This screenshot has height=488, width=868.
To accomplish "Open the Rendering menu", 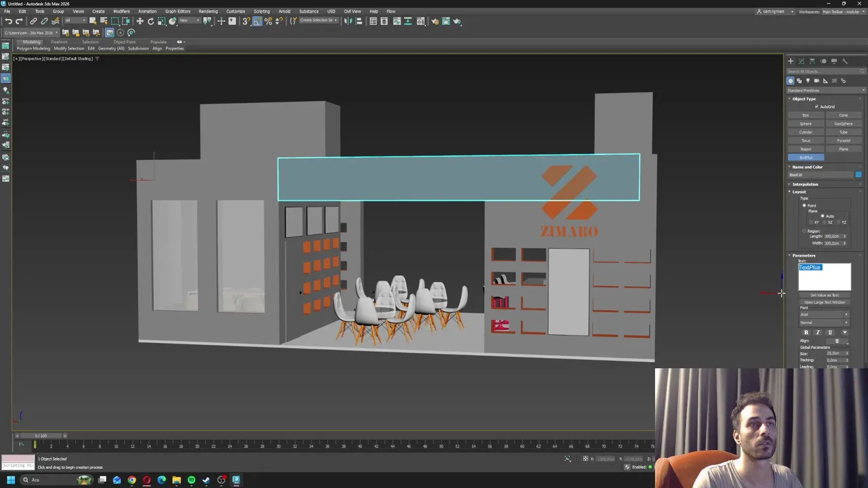I will click(208, 11).
